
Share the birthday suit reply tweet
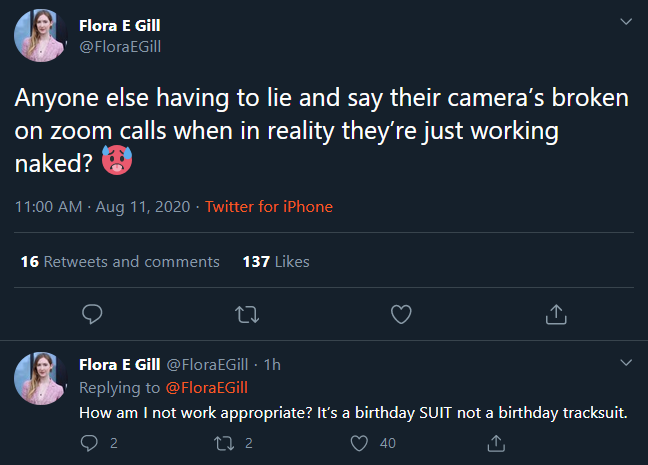(494, 443)
